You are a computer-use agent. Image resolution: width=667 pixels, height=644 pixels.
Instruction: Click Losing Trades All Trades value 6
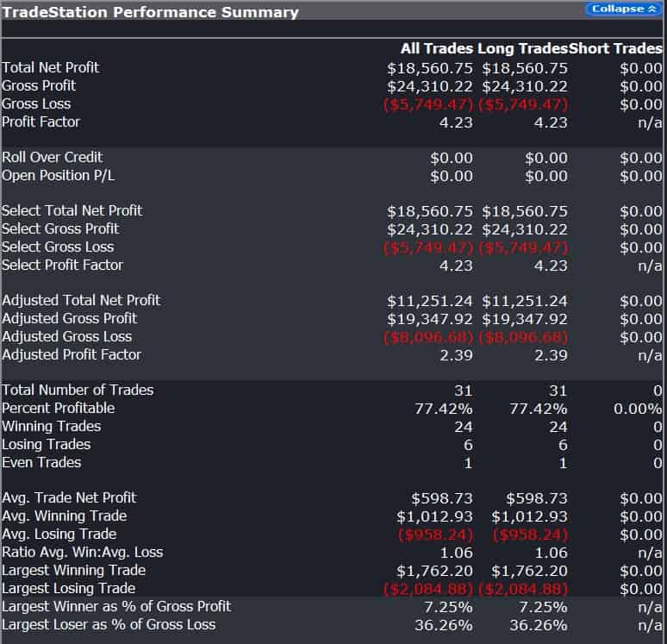[x=468, y=446]
